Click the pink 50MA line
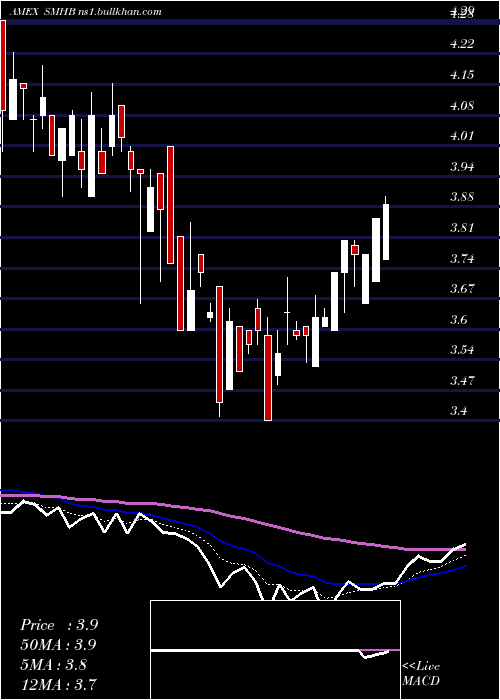The width and height of the screenshot is (500, 700). [232, 516]
